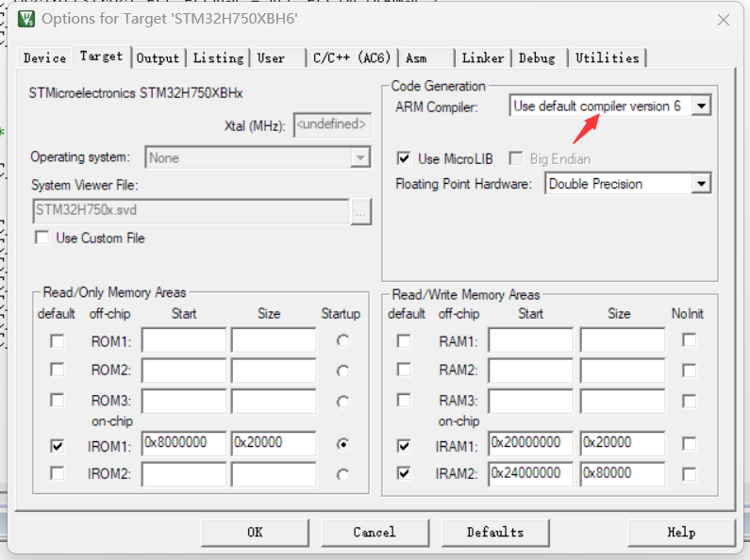Edit IROM1 Size value 0x20000
This screenshot has height=560, width=750.
click(274, 443)
